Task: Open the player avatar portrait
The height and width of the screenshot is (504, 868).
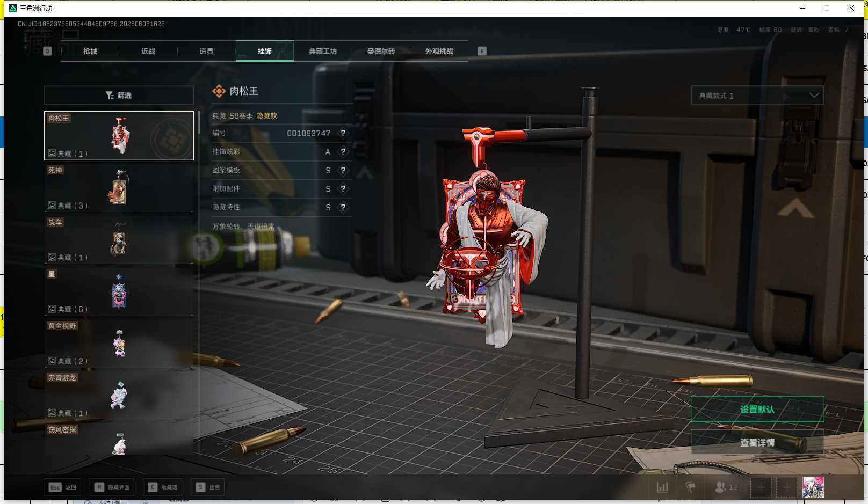Action: 813,487
